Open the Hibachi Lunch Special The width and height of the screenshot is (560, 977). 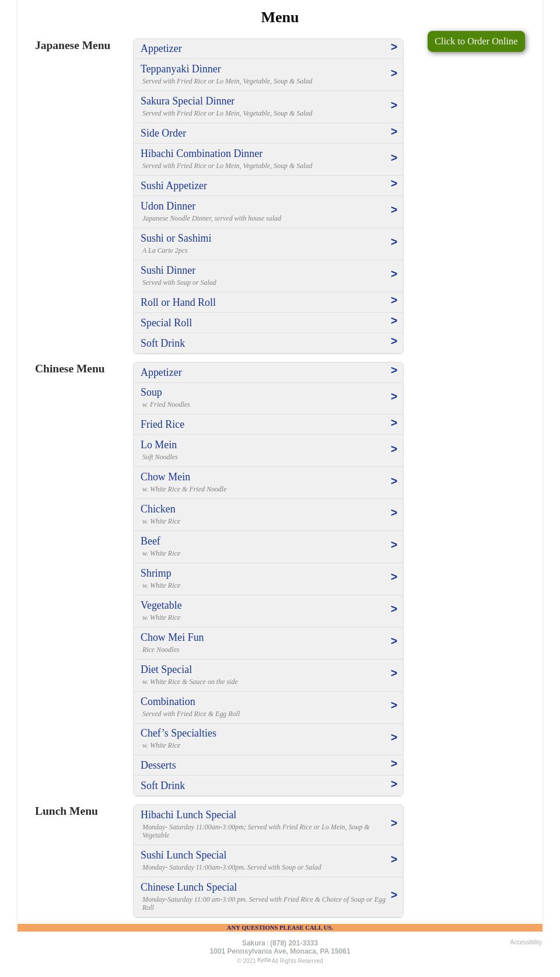pos(188,815)
